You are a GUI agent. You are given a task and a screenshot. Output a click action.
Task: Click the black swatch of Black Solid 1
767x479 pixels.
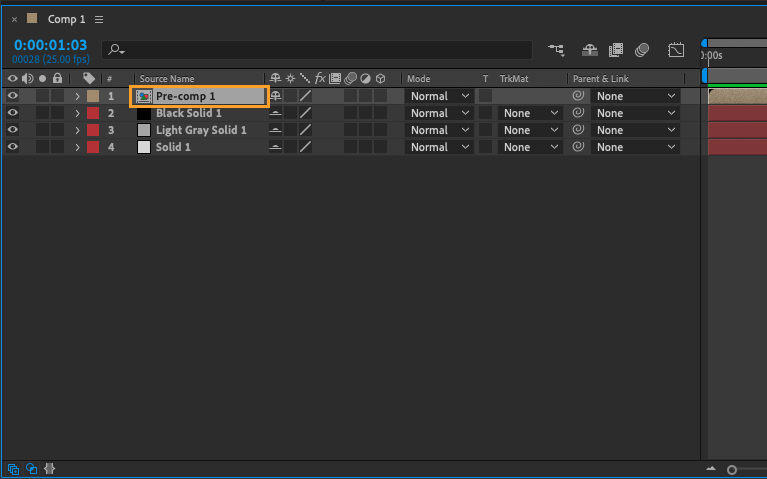tap(144, 113)
